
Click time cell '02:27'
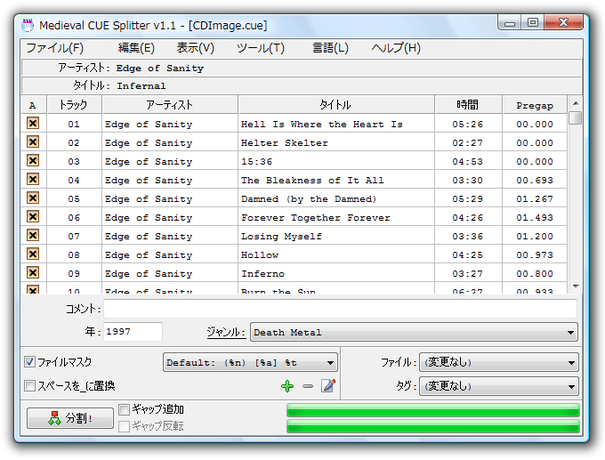(x=468, y=143)
